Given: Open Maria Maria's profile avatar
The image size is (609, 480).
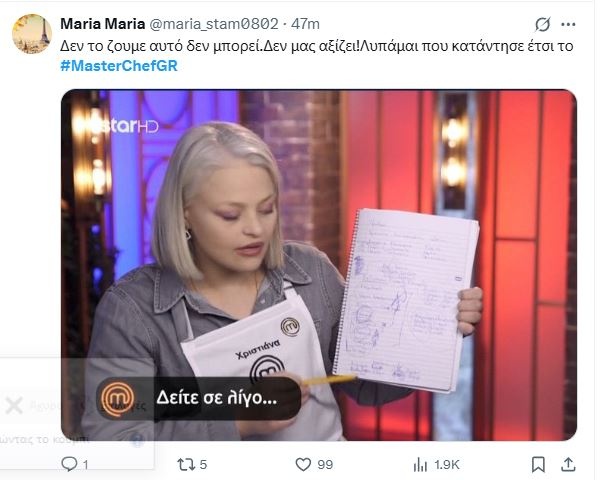Looking at the screenshot, I should tap(32, 34).
